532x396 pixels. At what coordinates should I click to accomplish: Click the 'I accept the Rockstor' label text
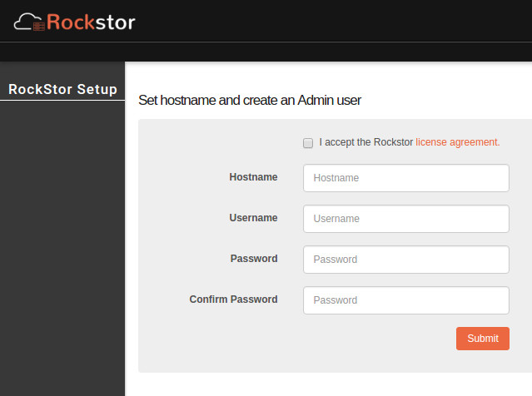click(366, 142)
